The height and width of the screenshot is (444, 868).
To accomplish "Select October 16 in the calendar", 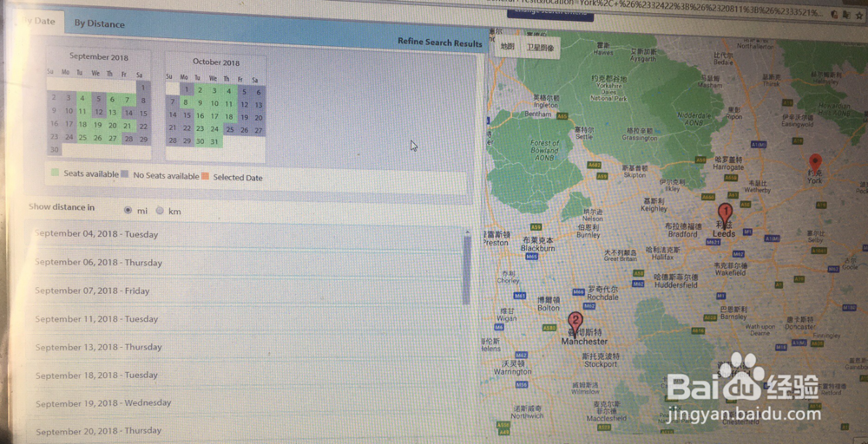I will point(200,116).
